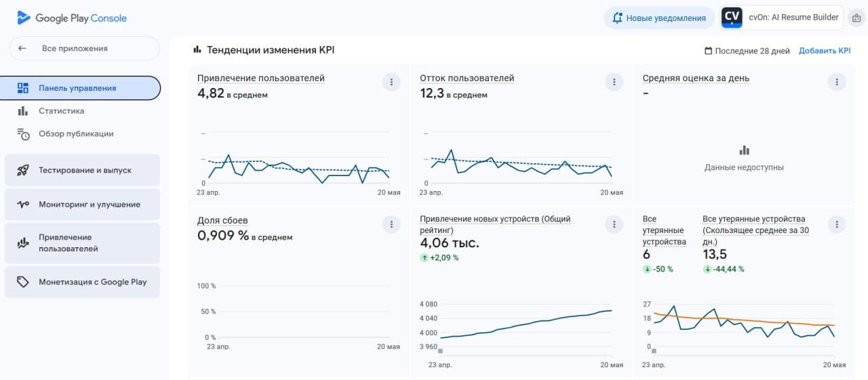Select Статистика in the sidebar
Viewport: 868px width, 380px height.
coord(62,111)
